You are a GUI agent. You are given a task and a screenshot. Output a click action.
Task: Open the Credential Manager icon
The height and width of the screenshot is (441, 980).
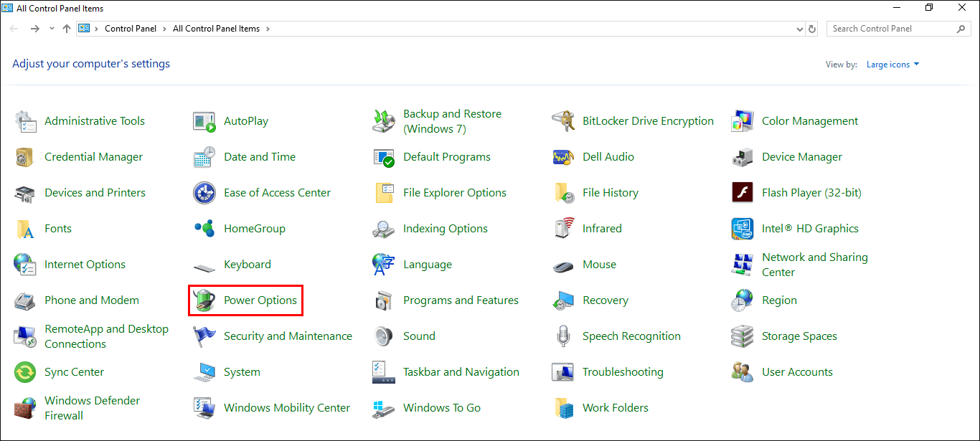[x=25, y=157]
